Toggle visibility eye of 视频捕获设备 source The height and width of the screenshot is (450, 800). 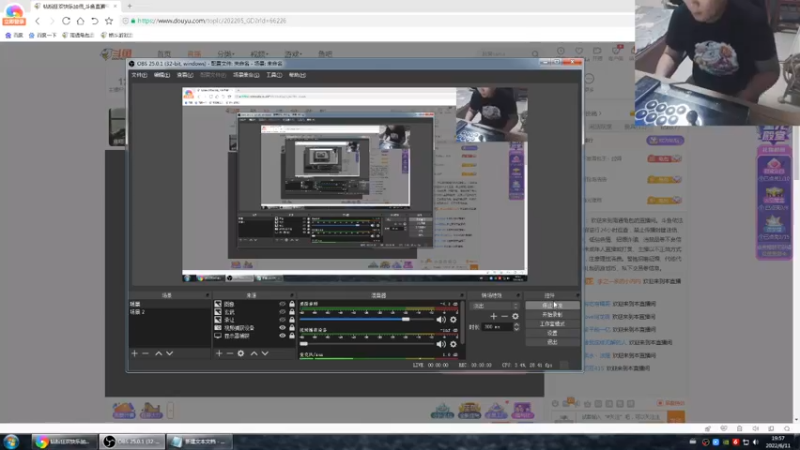click(x=282, y=328)
